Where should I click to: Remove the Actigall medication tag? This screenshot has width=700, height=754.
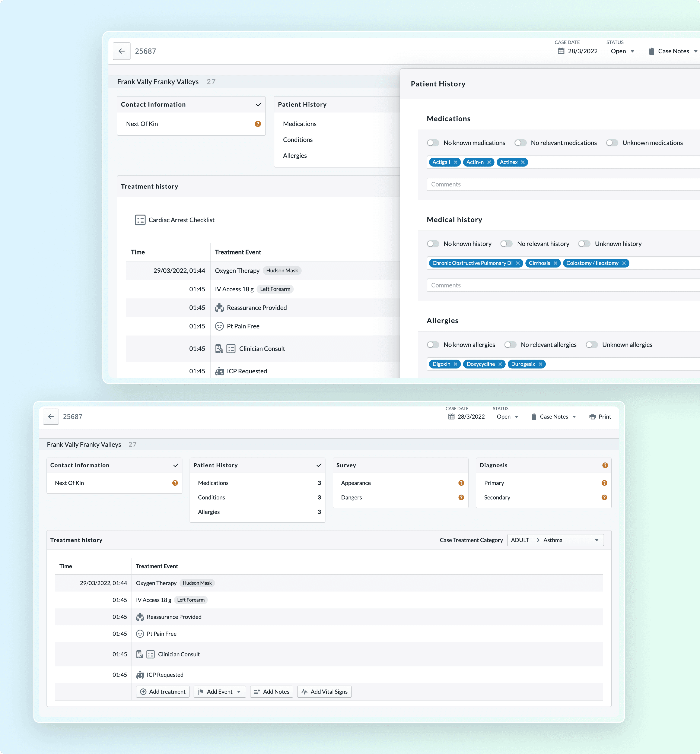click(x=456, y=162)
